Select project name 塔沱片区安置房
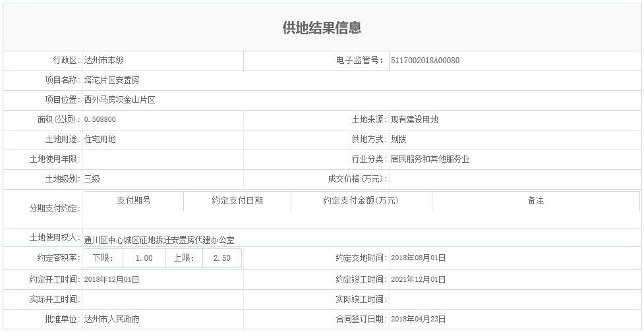This screenshot has height=332, width=644. pyautogui.click(x=111, y=80)
